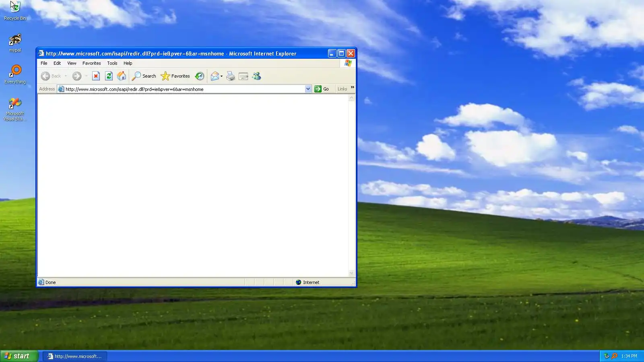The height and width of the screenshot is (362, 644).
Task: Open the View menu
Action: tap(72, 63)
